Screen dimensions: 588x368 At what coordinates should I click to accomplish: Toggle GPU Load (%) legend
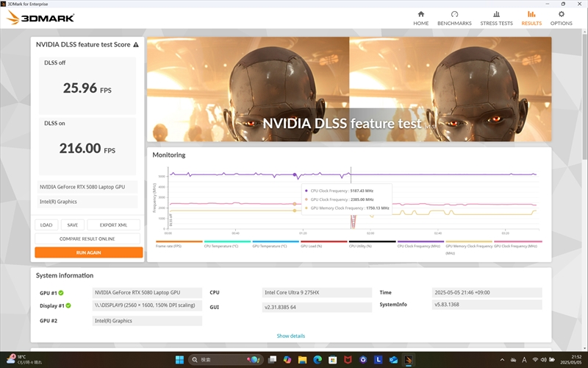point(324,244)
